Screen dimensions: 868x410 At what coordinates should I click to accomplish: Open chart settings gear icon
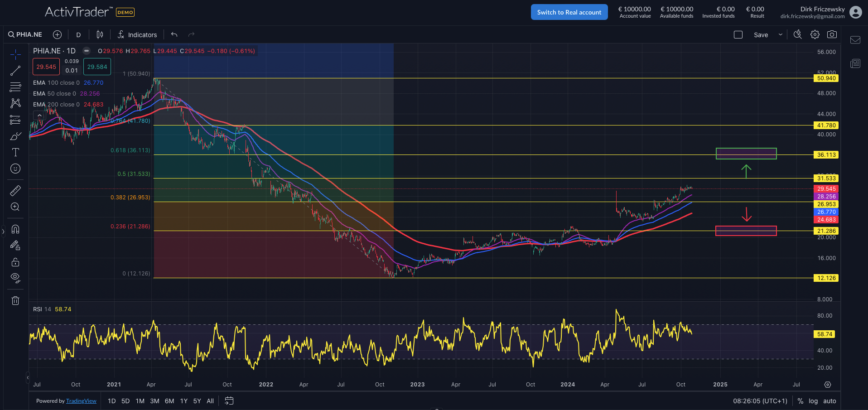tap(815, 34)
